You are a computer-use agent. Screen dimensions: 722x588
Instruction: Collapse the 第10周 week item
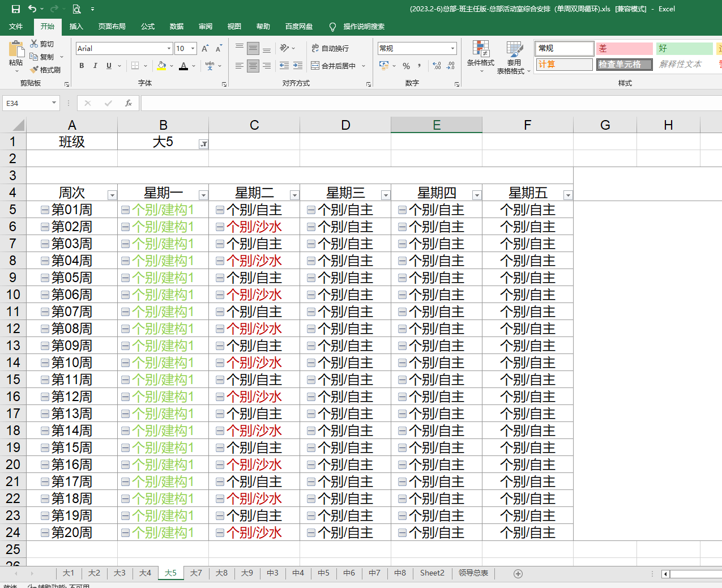[45, 363]
